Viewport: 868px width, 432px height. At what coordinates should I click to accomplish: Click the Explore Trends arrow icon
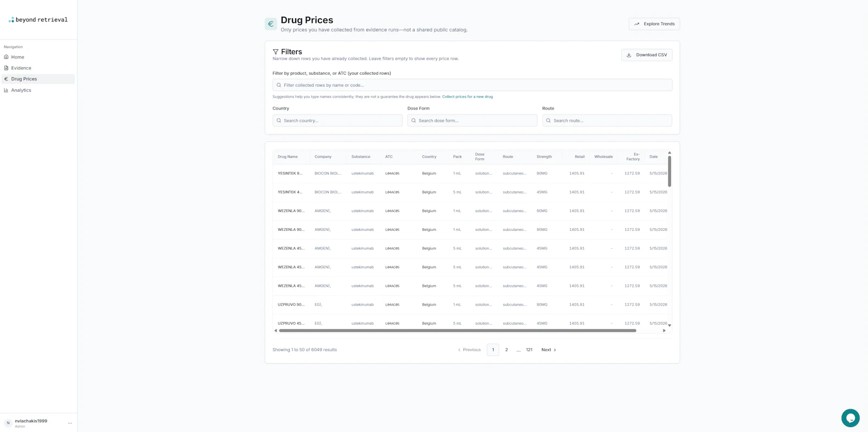point(637,24)
